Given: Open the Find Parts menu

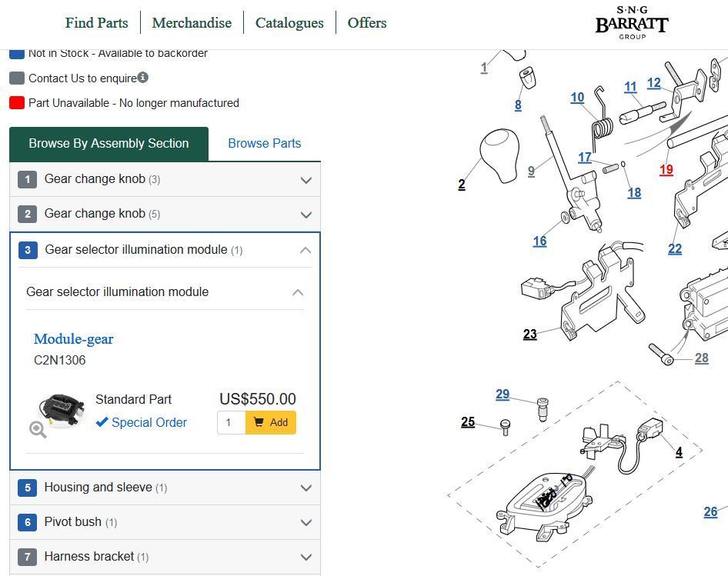Looking at the screenshot, I should [96, 23].
